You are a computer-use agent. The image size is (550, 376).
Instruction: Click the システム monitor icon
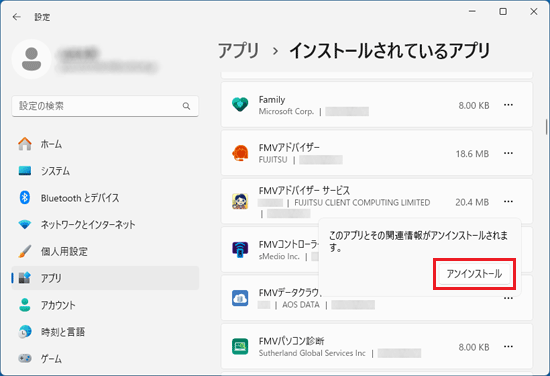(25, 171)
